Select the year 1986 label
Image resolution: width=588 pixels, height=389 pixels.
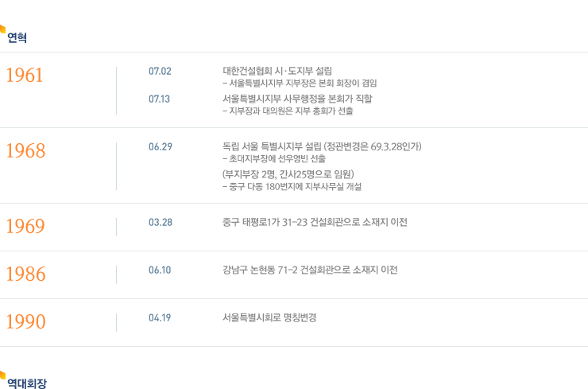coord(25,274)
